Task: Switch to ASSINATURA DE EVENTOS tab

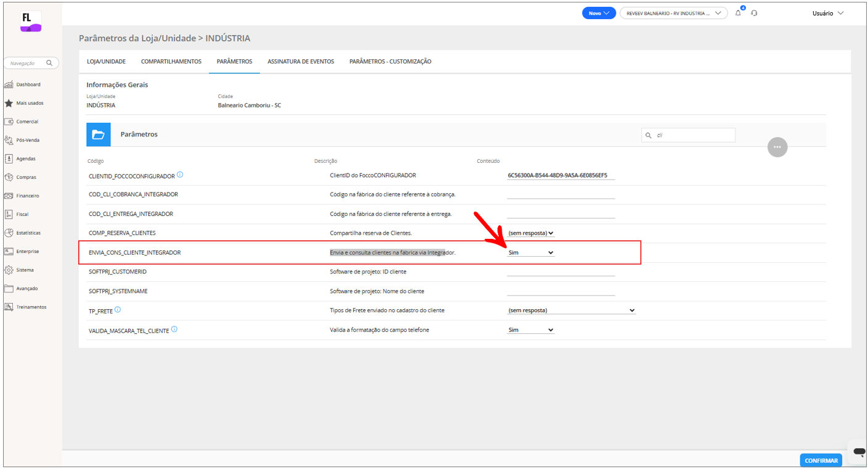Action: click(301, 62)
